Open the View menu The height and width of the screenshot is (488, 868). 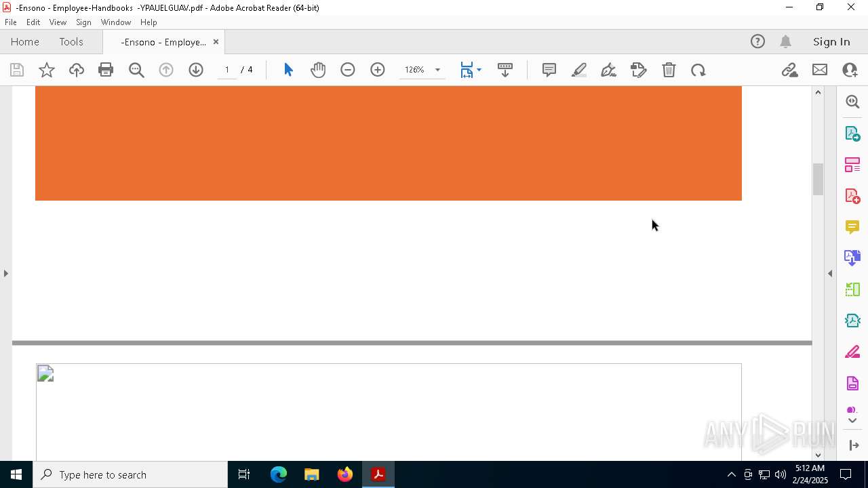coord(58,22)
